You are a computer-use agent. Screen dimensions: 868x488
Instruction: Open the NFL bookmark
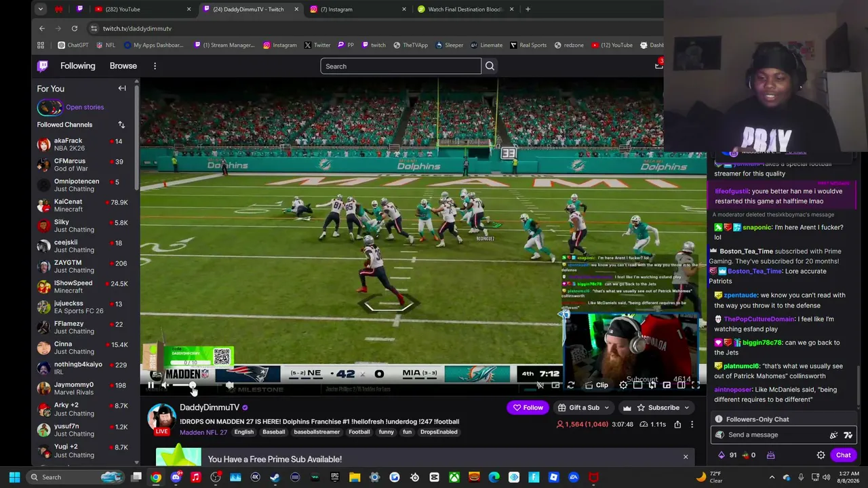click(106, 45)
